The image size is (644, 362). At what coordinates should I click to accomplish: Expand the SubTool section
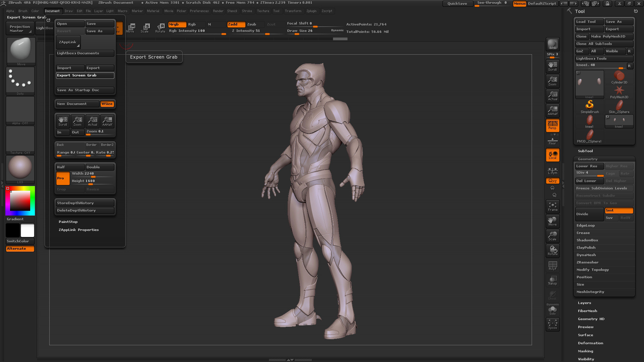coord(585,151)
